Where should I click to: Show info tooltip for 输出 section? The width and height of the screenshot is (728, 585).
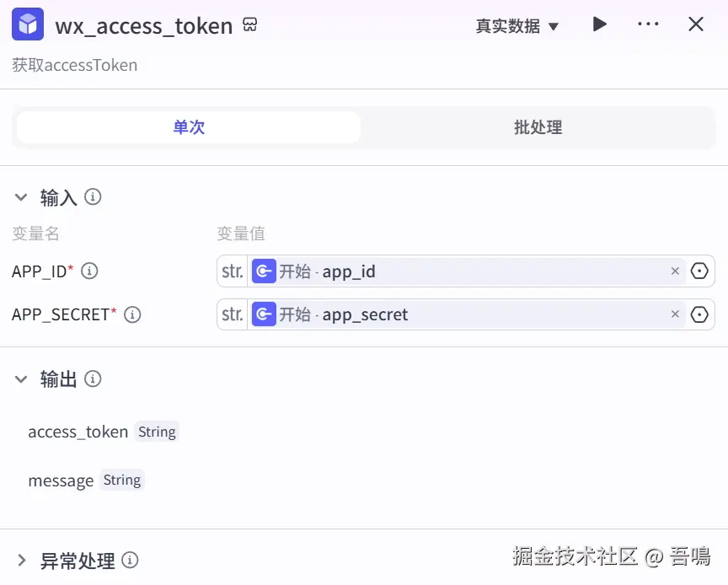point(94,379)
